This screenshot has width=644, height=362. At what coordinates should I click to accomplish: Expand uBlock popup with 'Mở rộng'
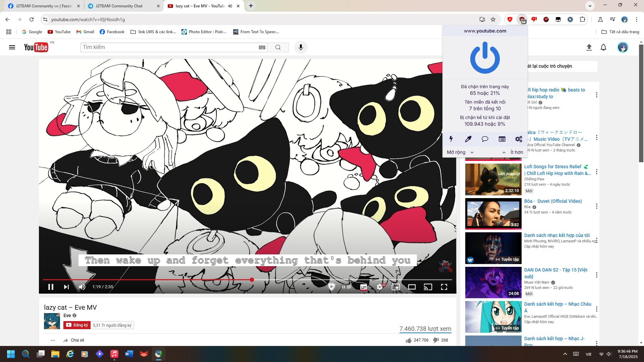coord(460,152)
